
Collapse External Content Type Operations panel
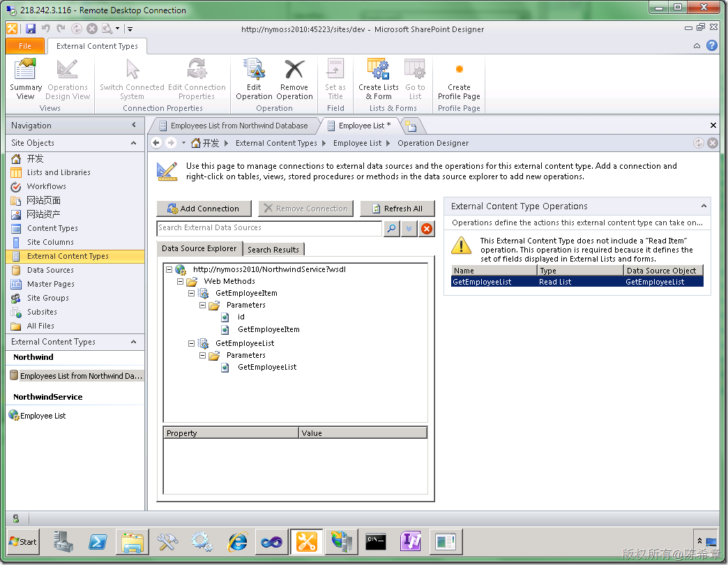point(704,206)
